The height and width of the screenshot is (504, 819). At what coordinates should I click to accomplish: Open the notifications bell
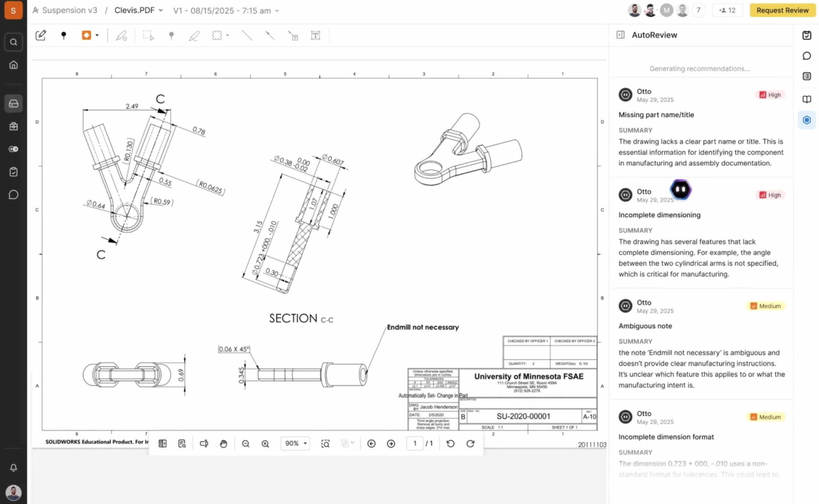(x=13, y=468)
